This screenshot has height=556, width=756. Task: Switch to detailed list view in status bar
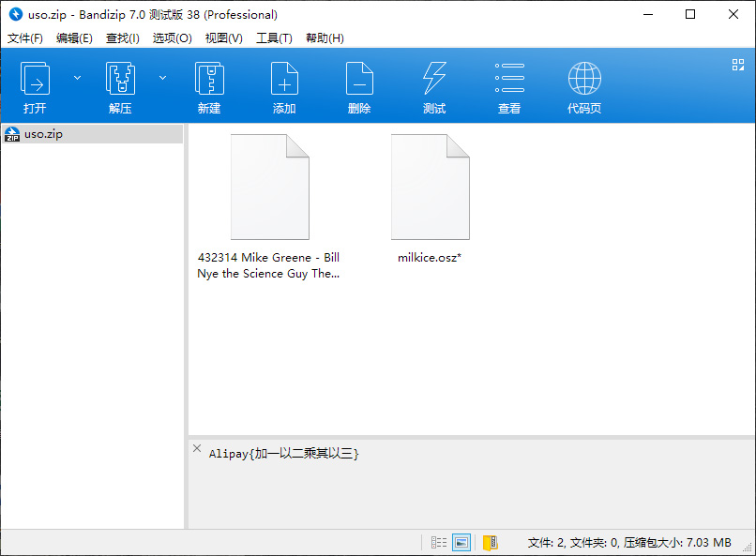438,542
